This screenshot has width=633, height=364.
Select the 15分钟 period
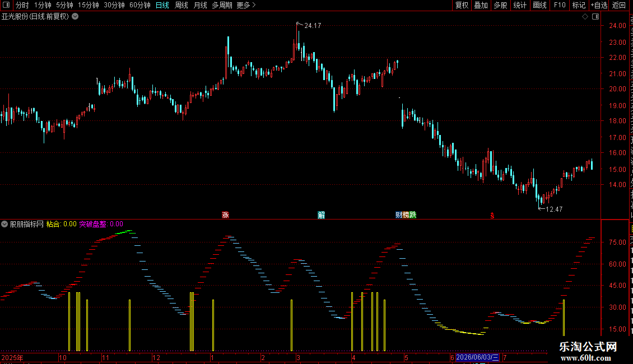tap(89, 5)
